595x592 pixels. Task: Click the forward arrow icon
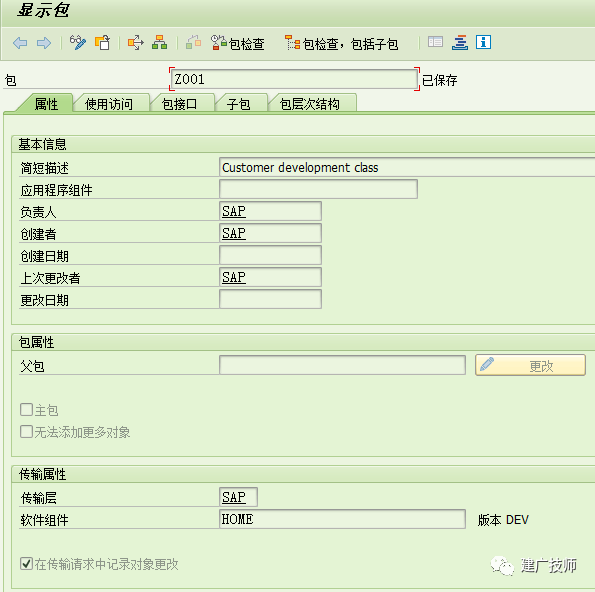44,43
